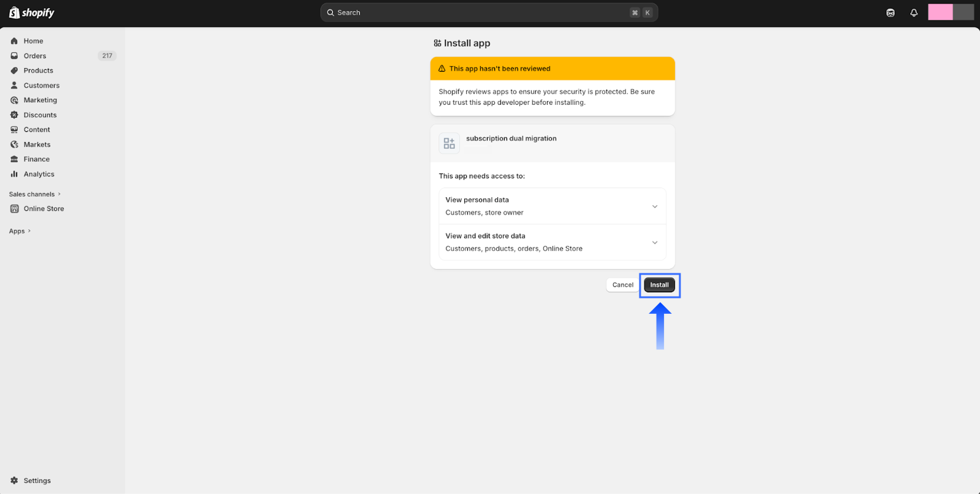Image resolution: width=980 pixels, height=494 pixels.
Task: Focus the Search field in the top bar
Action: point(489,12)
